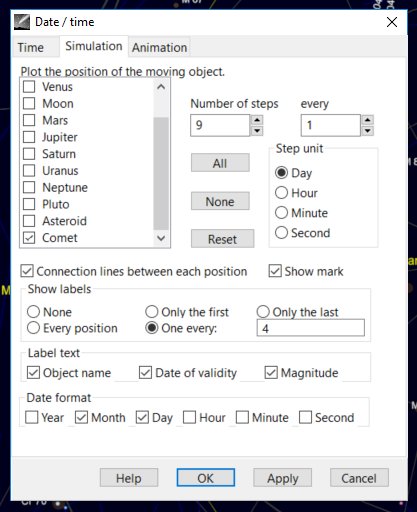Increase the 'every' interval spinner
417x512 pixels.
tap(367, 120)
